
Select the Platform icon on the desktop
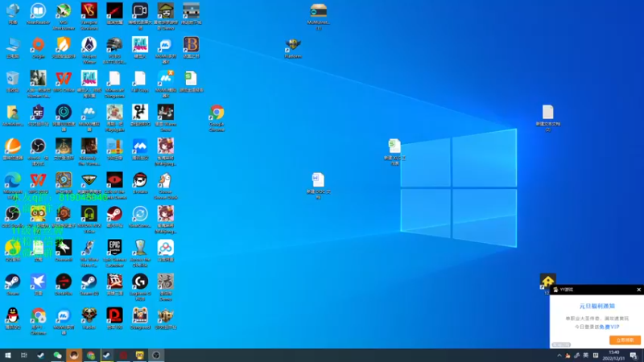[293, 47]
